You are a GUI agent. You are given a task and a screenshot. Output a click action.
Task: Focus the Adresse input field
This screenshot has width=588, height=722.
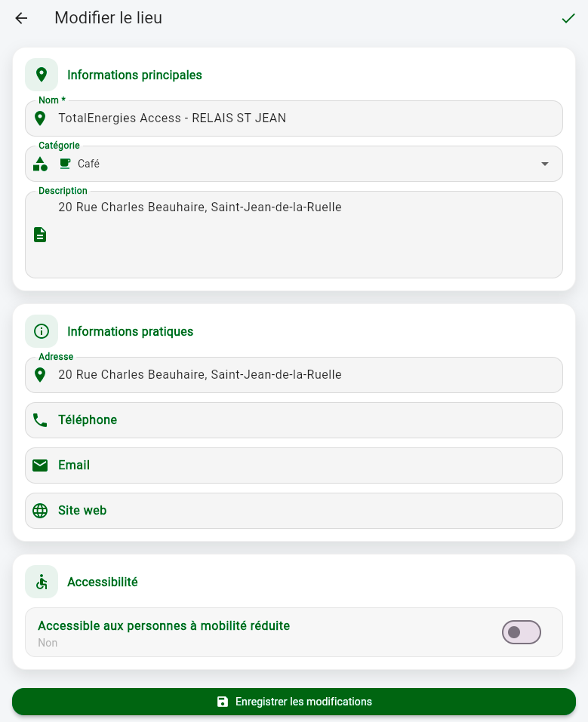click(x=302, y=375)
